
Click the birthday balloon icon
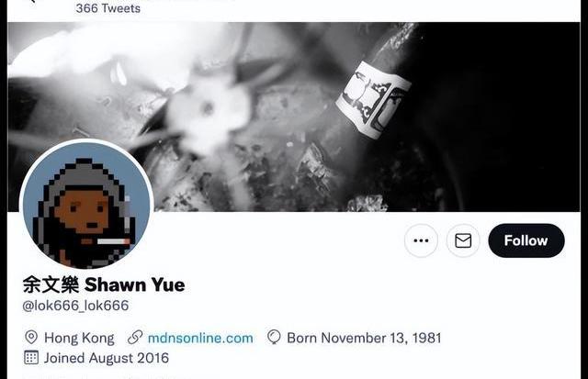[274, 338]
